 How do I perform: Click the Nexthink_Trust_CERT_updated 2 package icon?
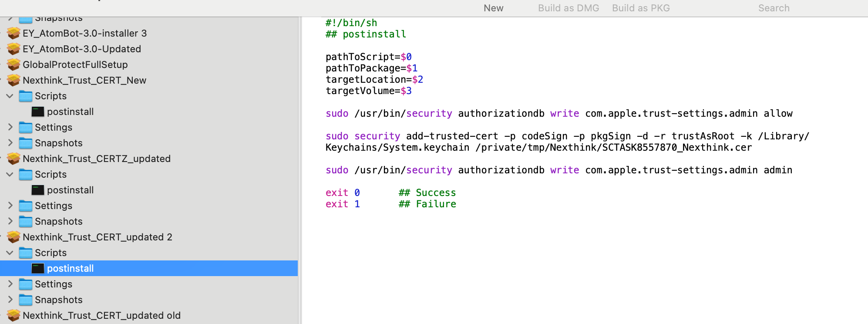tap(13, 237)
